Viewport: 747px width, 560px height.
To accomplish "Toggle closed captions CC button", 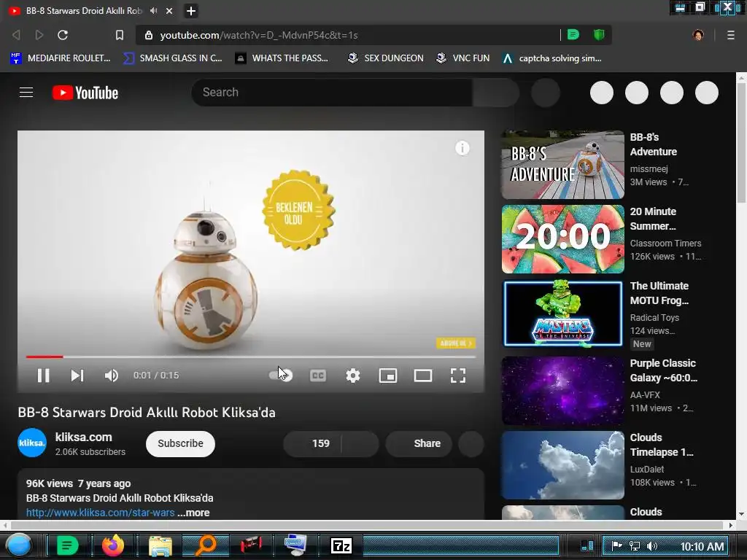I will click(x=318, y=376).
